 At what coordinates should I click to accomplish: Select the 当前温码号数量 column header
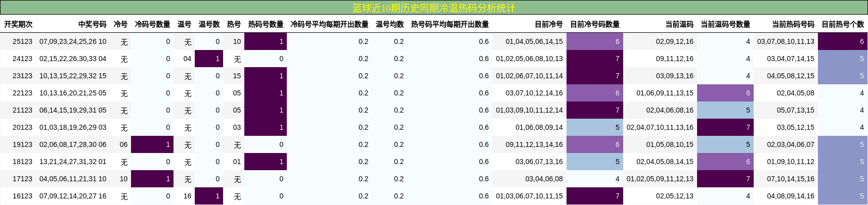point(725,24)
